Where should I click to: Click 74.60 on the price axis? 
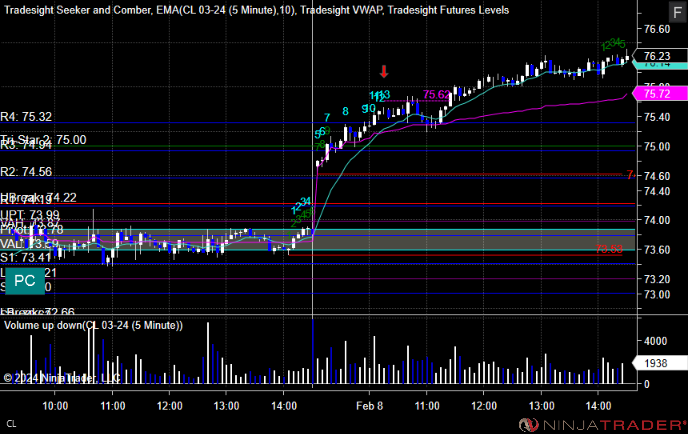pyautogui.click(x=657, y=176)
